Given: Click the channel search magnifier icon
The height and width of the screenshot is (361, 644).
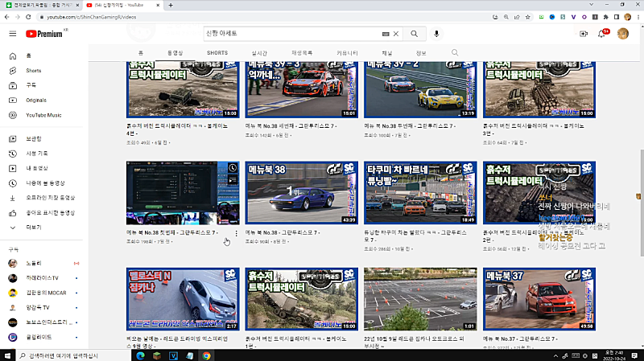Looking at the screenshot, I should tap(455, 53).
